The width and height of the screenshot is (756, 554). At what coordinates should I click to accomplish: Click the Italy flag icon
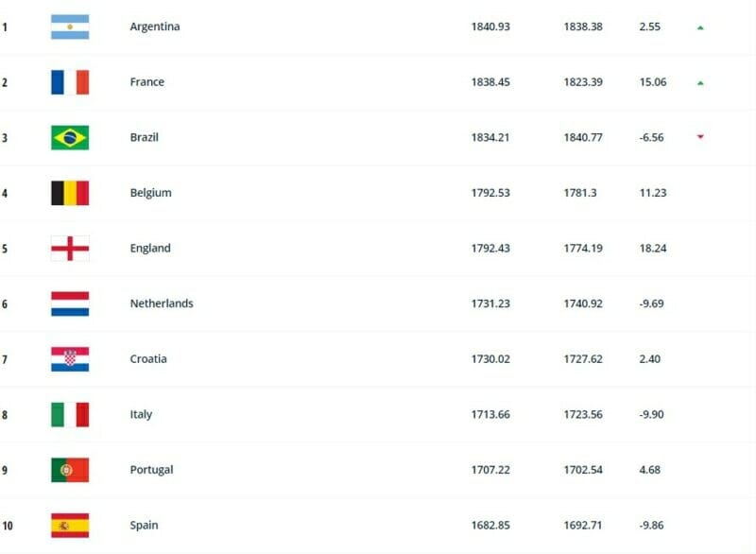click(70, 414)
